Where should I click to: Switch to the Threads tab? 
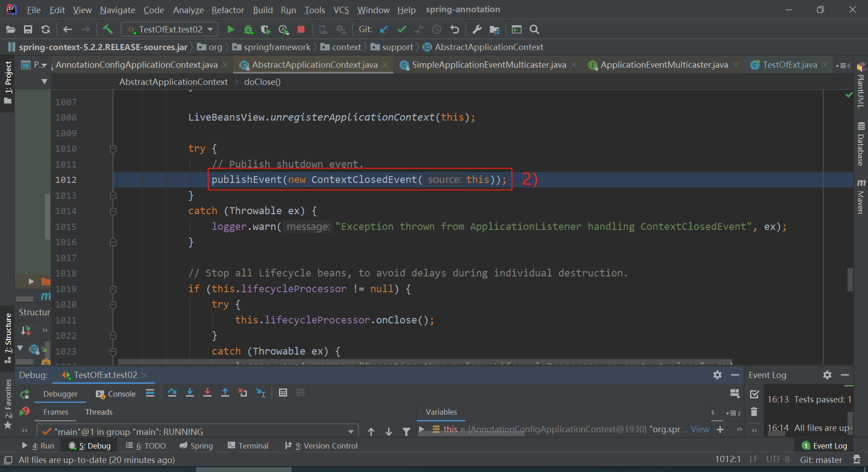point(99,412)
